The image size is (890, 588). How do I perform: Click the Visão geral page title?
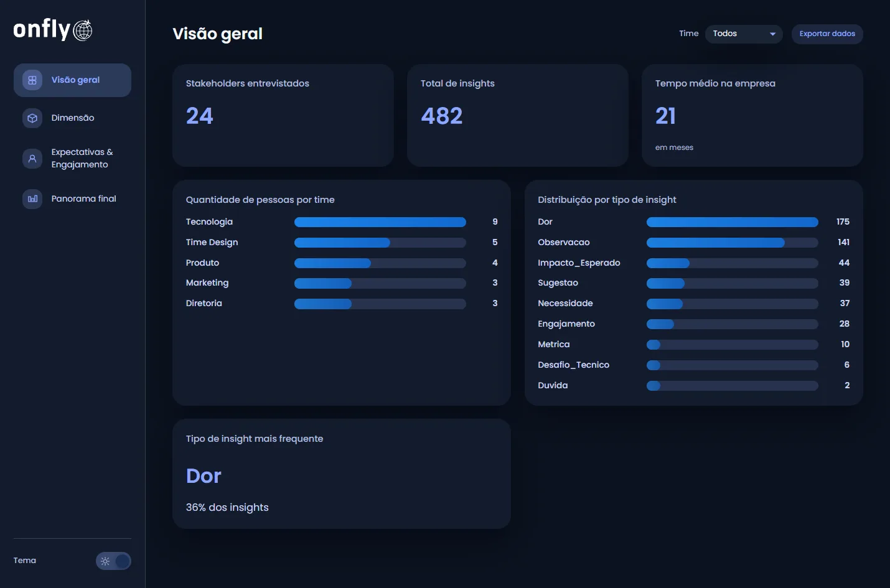[217, 34]
